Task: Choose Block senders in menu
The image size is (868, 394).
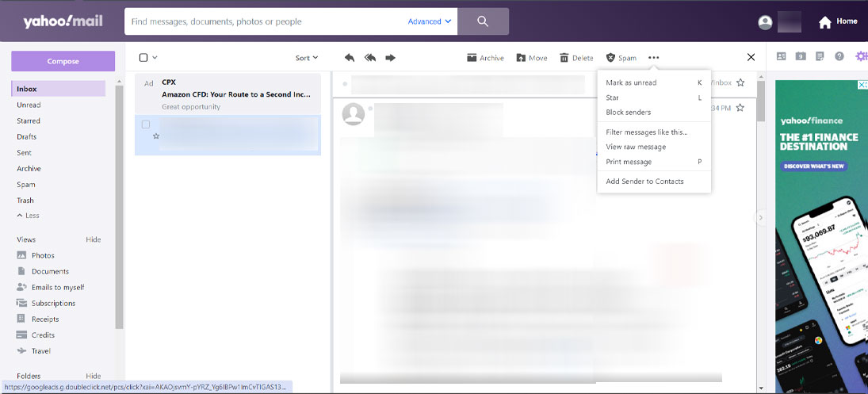Action: (628, 113)
